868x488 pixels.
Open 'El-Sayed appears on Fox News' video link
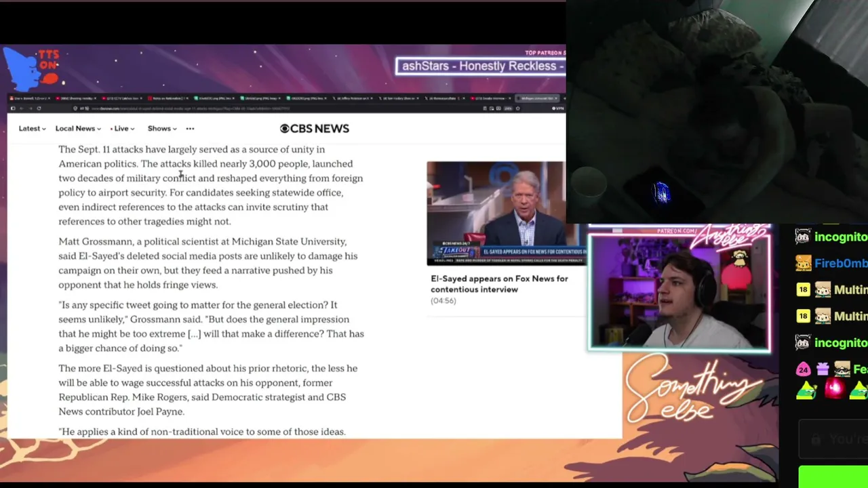(x=499, y=284)
